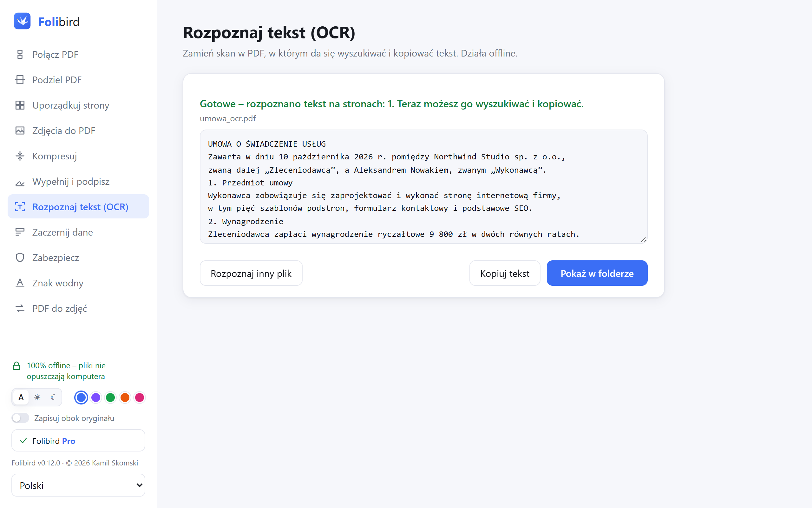Click the Połącz PDF merge icon
This screenshot has width=812, height=508.
[x=20, y=54]
